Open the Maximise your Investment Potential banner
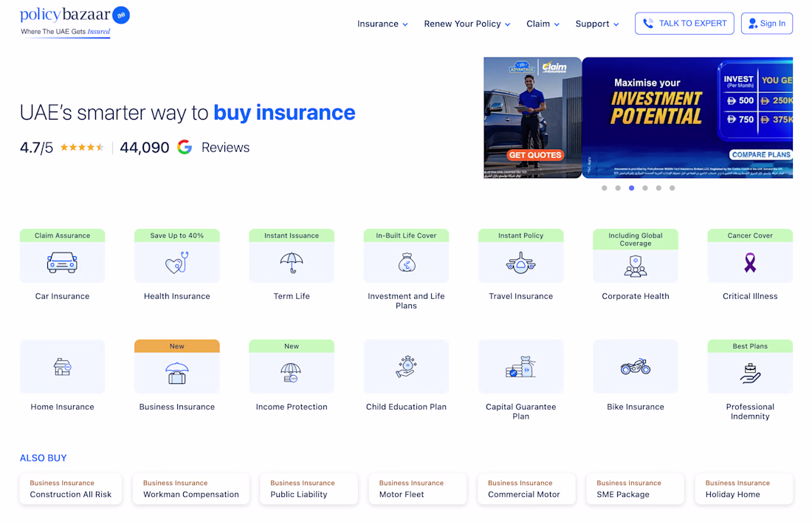The height and width of the screenshot is (522, 812). click(688, 117)
